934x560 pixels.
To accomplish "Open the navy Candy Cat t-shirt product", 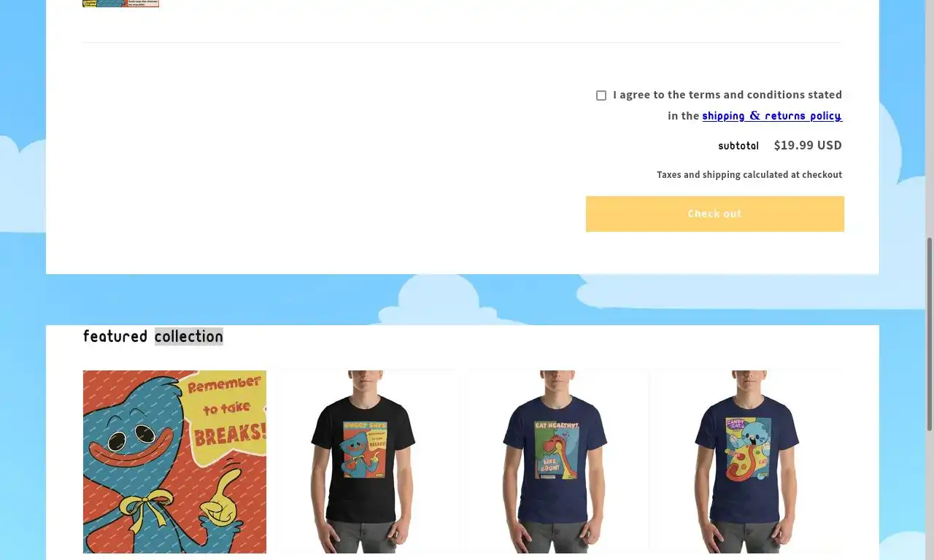I will tap(749, 462).
